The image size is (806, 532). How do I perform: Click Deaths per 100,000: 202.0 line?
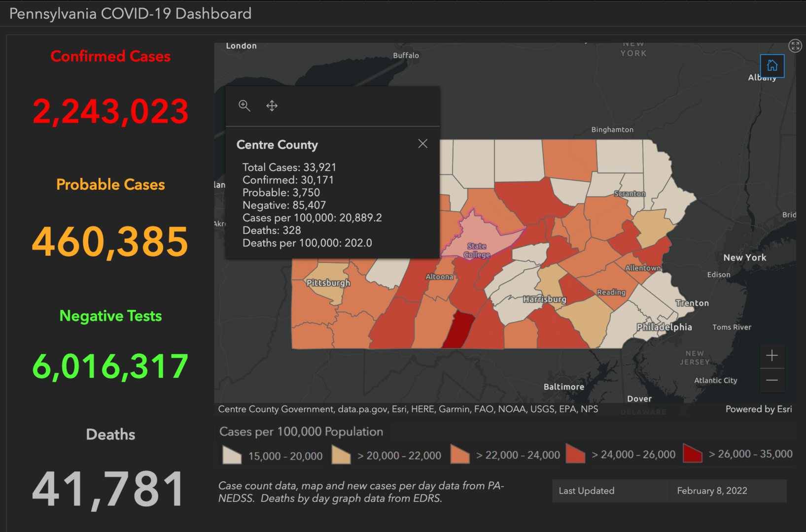point(307,243)
